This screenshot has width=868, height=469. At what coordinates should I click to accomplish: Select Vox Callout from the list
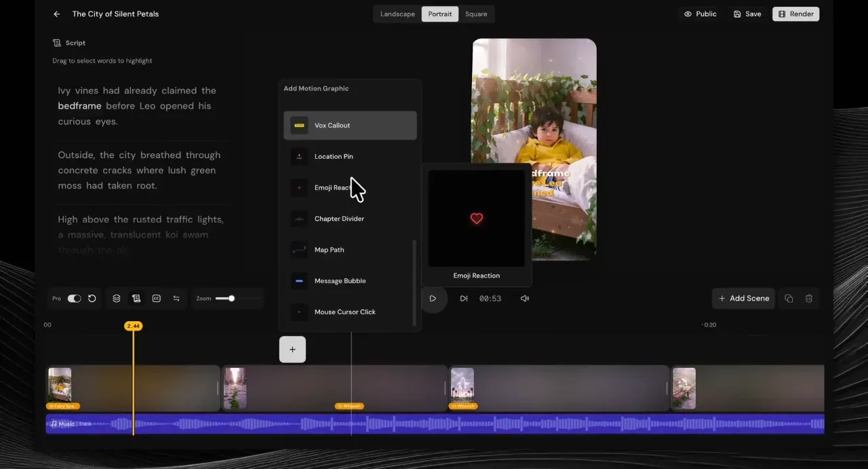click(350, 126)
